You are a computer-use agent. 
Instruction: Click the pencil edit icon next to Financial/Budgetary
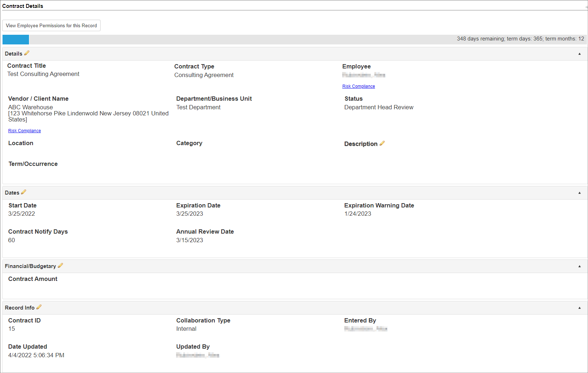click(60, 266)
